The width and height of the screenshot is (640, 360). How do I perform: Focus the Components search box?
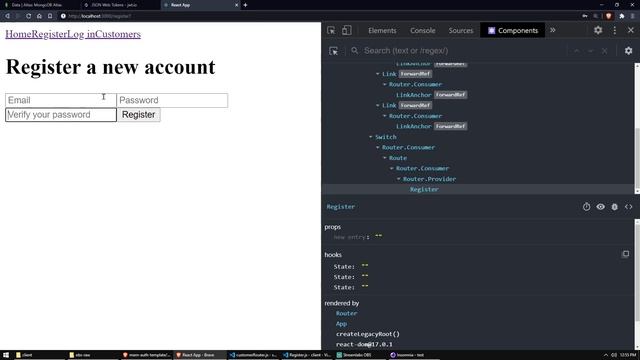click(x=463, y=51)
